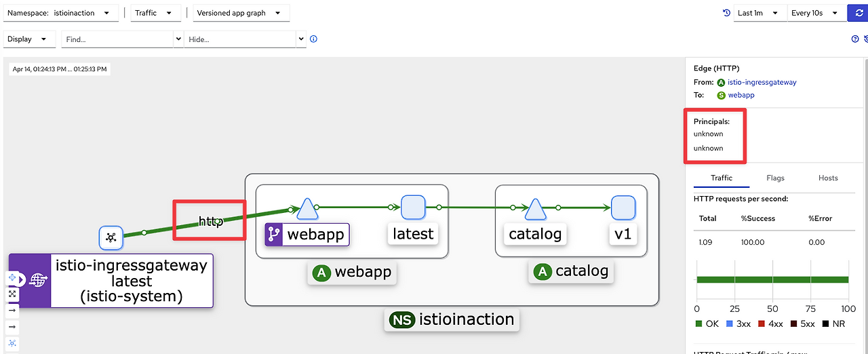Screen dimensions: 868x354
Task: Click the info icon beside Hide field
Action: [x=313, y=39]
